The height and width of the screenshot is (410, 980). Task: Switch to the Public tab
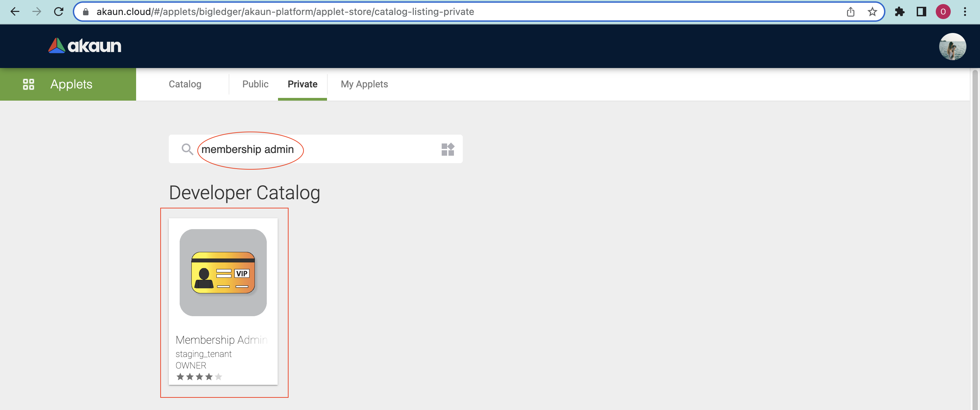click(x=255, y=84)
